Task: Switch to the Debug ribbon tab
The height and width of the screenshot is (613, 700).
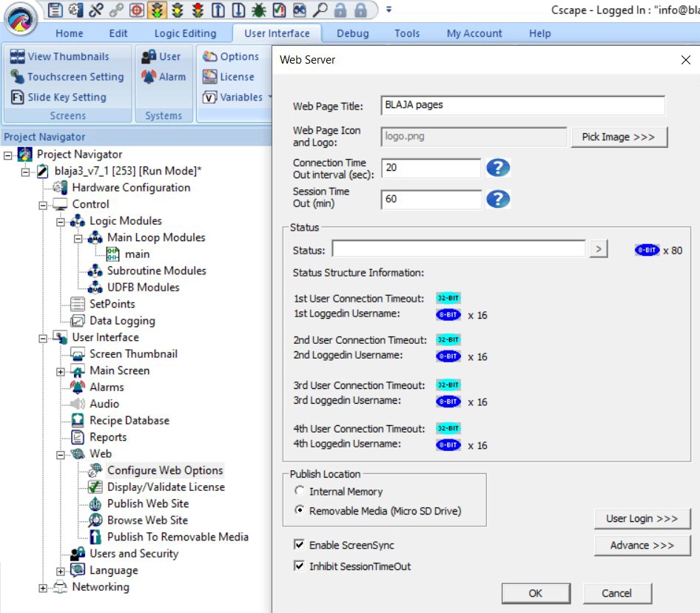Action: [352, 33]
